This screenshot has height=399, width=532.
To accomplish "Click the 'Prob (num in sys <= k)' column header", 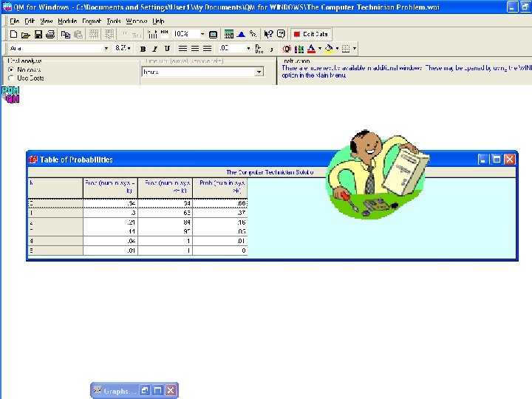I will click(166, 188).
